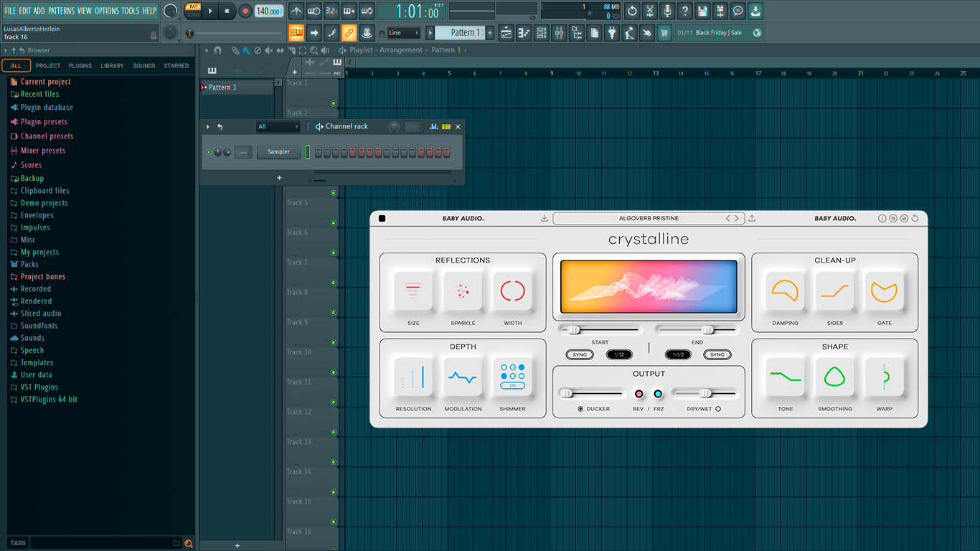The width and height of the screenshot is (980, 551).
Task: Click the ALGOVERB PRISTINE preset name
Action: coord(649,219)
